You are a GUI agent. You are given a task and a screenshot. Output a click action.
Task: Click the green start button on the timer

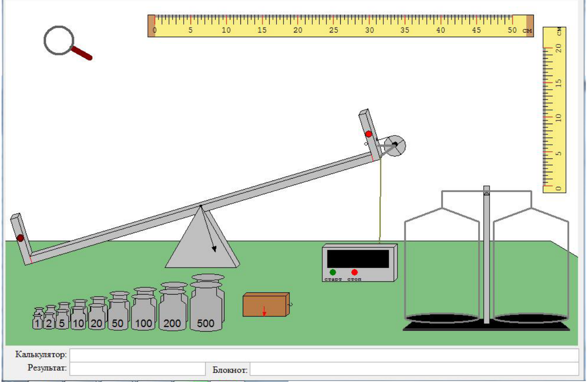(333, 272)
